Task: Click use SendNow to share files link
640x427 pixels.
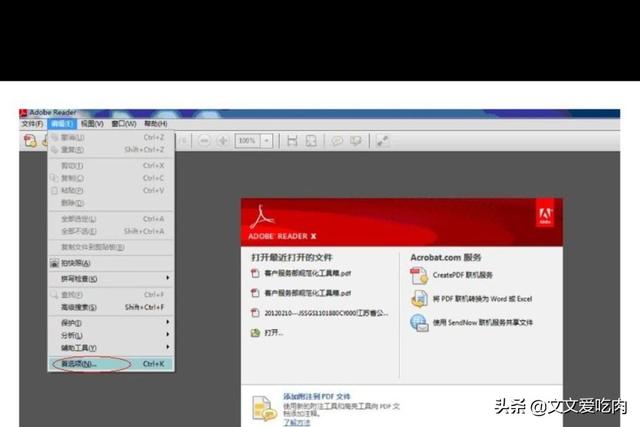Action: [x=483, y=322]
